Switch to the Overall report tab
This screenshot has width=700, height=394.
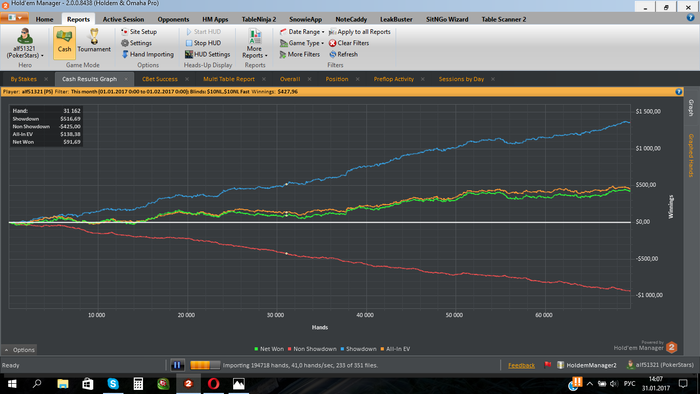pos(290,79)
